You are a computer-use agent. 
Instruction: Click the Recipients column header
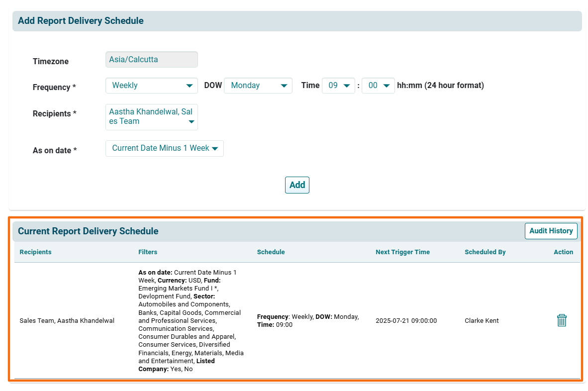click(x=35, y=252)
